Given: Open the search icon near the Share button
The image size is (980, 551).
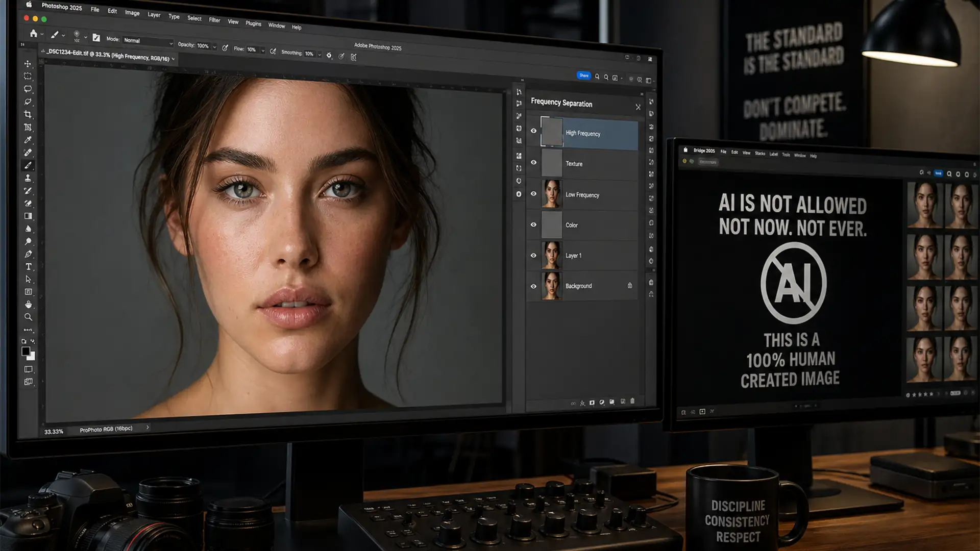Looking at the screenshot, I should 597,76.
